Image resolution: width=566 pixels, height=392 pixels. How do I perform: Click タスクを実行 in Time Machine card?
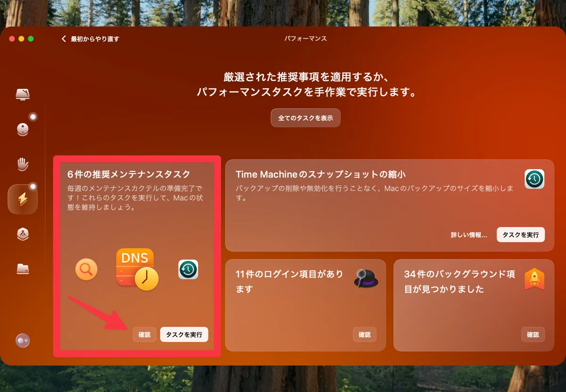[x=521, y=235]
